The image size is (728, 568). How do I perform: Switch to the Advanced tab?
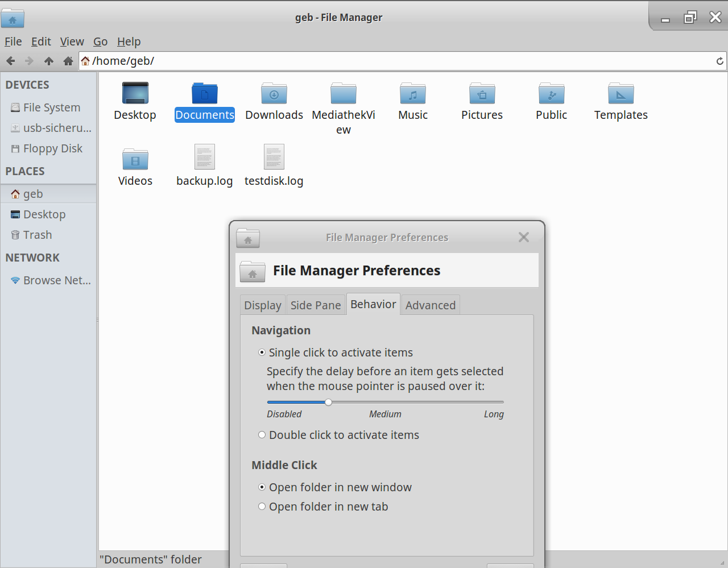[430, 305]
